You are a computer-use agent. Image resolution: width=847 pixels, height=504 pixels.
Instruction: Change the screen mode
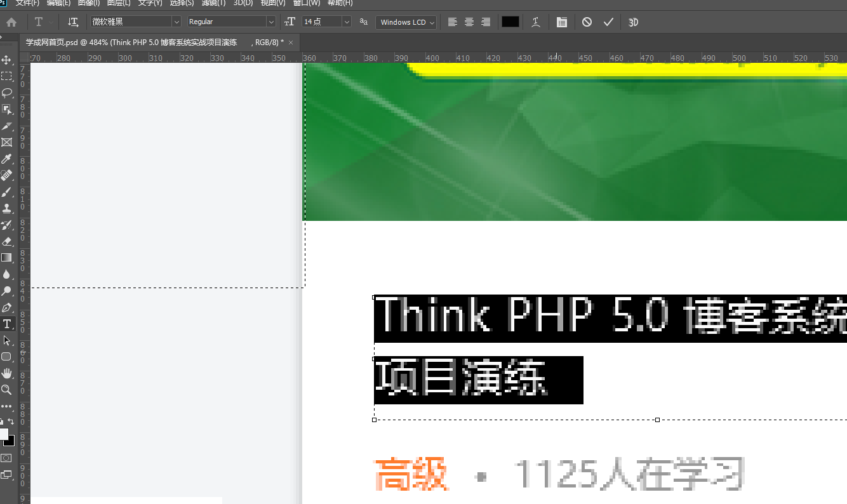[x=6, y=474]
